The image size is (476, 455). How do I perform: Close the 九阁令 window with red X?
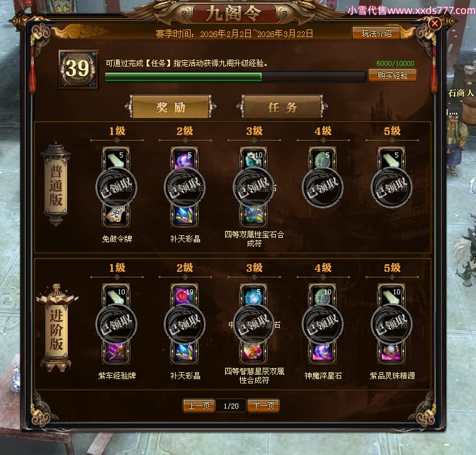[435, 23]
